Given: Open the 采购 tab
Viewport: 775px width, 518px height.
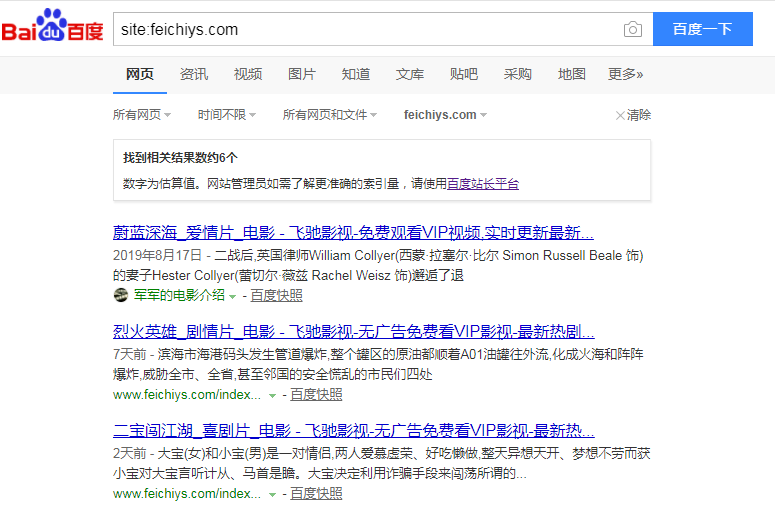Looking at the screenshot, I should 517,74.
